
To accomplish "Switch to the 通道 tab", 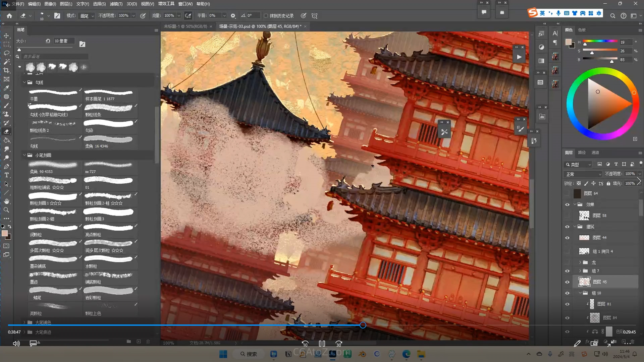I will (595, 153).
